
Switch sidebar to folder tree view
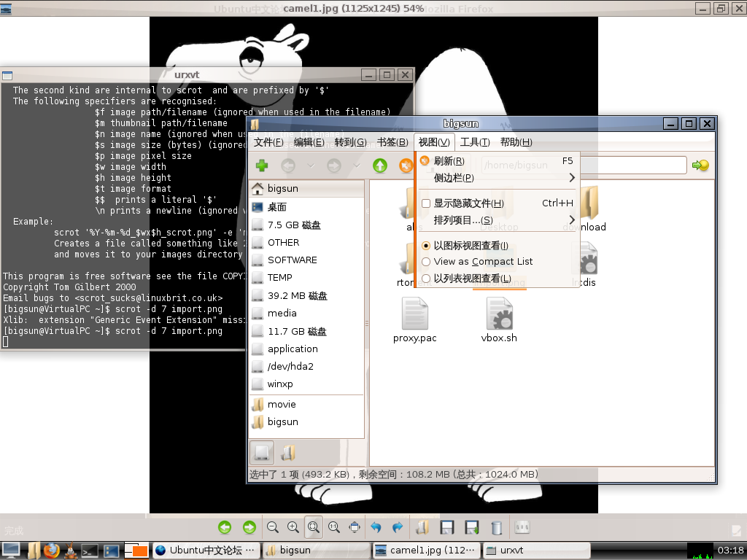click(x=287, y=452)
